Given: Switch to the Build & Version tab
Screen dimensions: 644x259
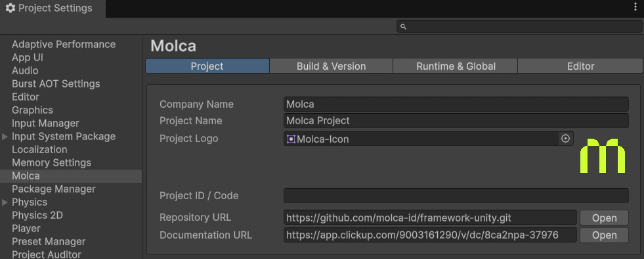Looking at the screenshot, I should pos(331,66).
